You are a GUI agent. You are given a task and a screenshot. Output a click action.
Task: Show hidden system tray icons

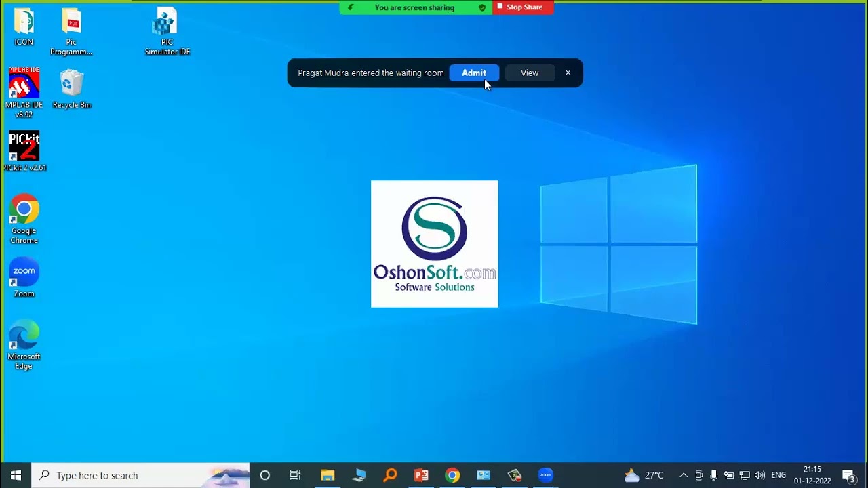[684, 475]
